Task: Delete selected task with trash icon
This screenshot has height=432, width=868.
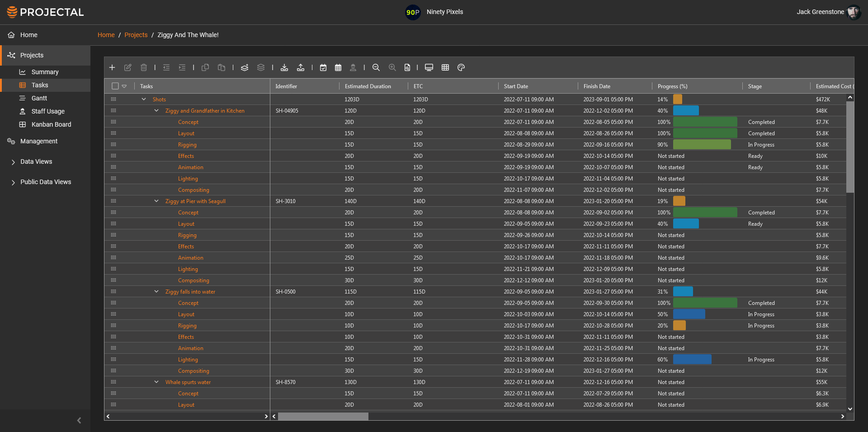Action: pyautogui.click(x=144, y=67)
